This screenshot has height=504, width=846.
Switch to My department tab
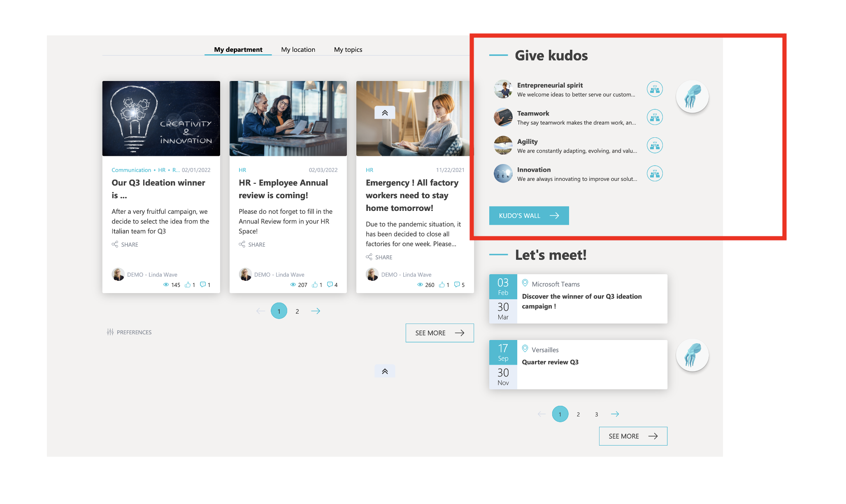[238, 49]
